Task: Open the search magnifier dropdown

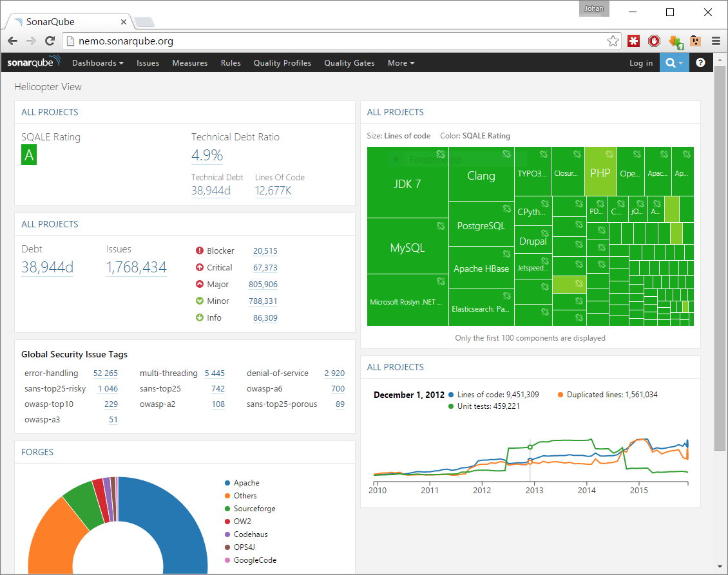Action: click(x=674, y=62)
